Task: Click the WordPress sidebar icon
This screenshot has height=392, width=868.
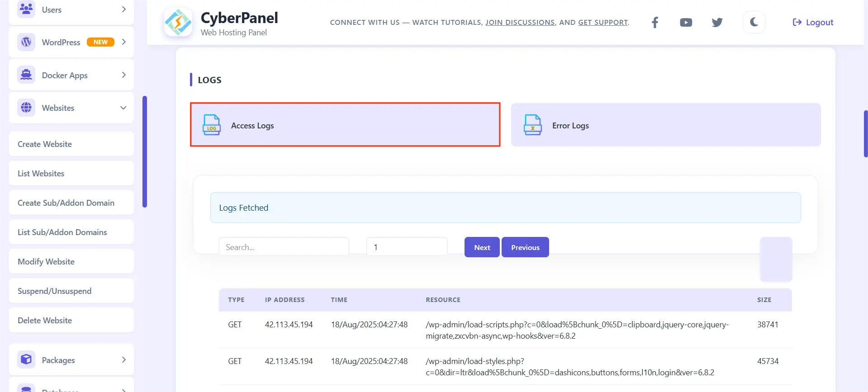Action: [x=26, y=42]
